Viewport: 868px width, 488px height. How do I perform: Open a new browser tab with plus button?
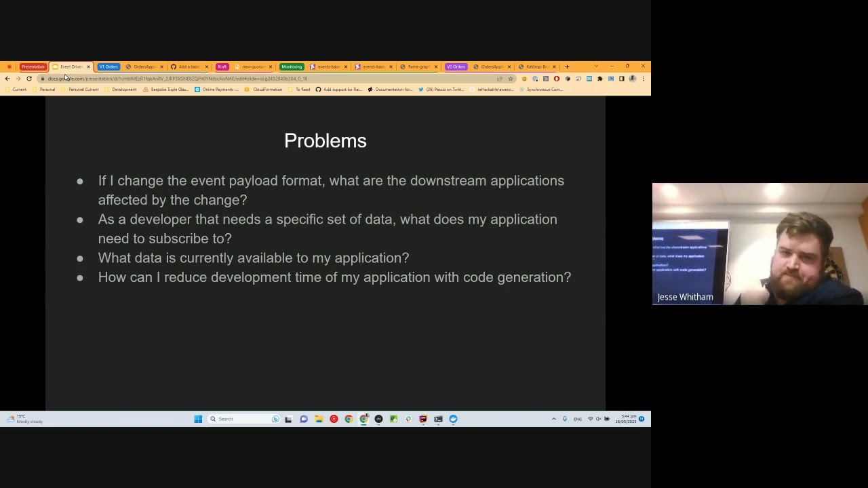567,66
